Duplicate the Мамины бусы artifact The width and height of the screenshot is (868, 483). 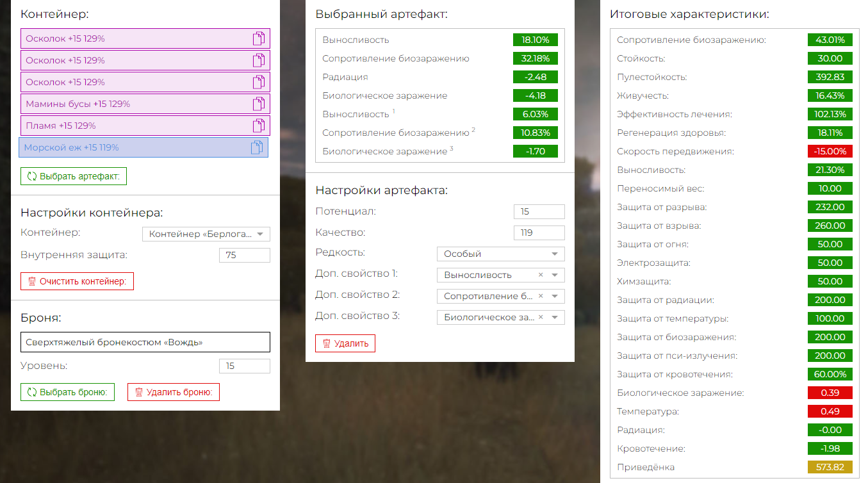(x=258, y=104)
